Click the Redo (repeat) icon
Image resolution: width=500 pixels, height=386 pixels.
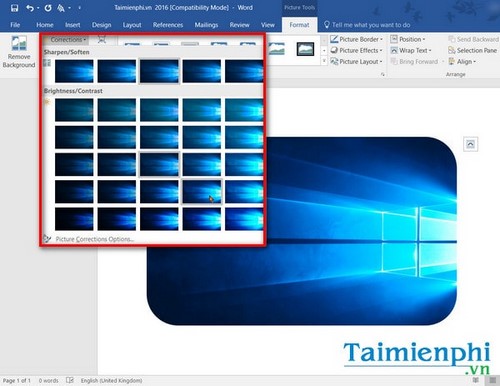click(48, 8)
